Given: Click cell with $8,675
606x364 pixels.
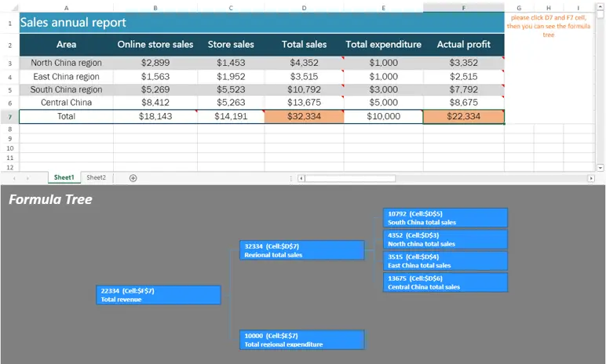Looking at the screenshot, I should (x=464, y=103).
